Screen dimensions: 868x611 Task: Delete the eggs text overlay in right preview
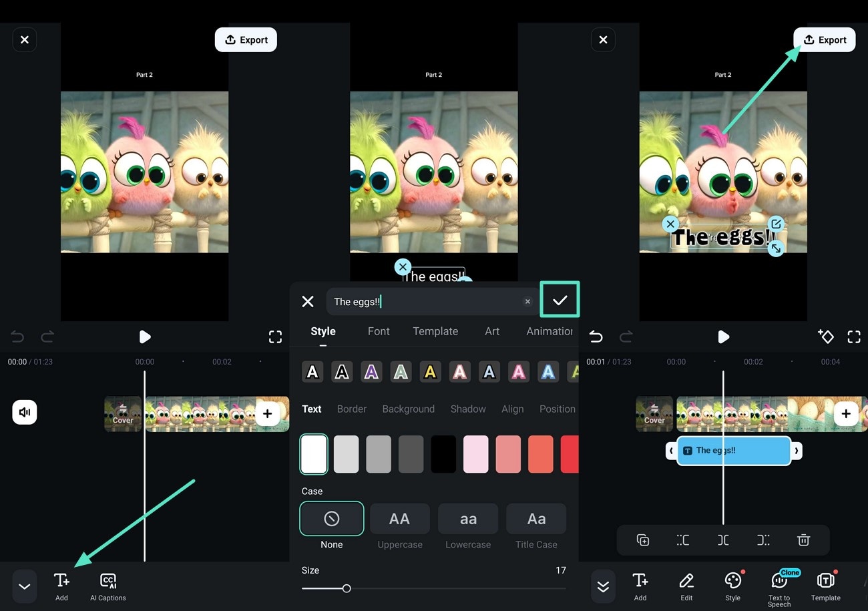tap(670, 224)
